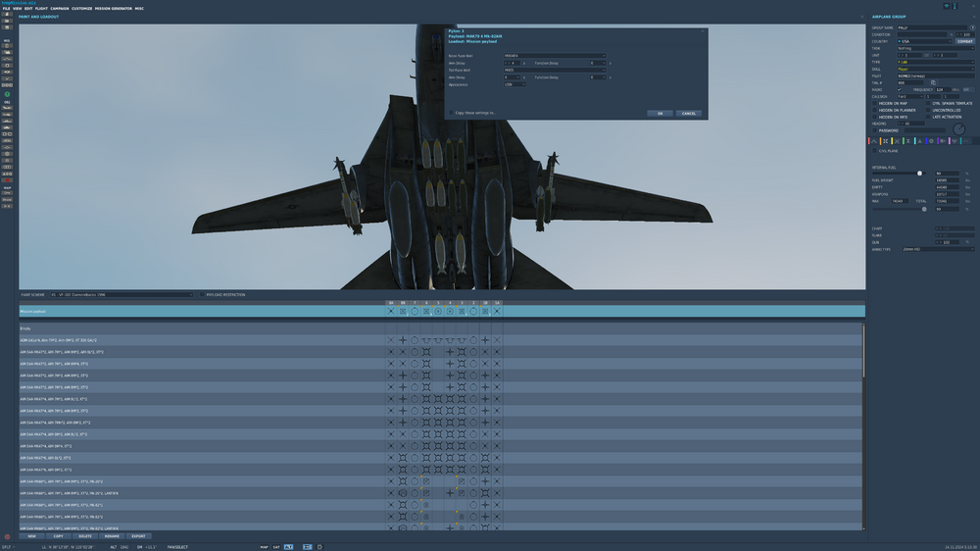
Task: Click the loadout list vertical scrollbar
Action: coord(863,350)
